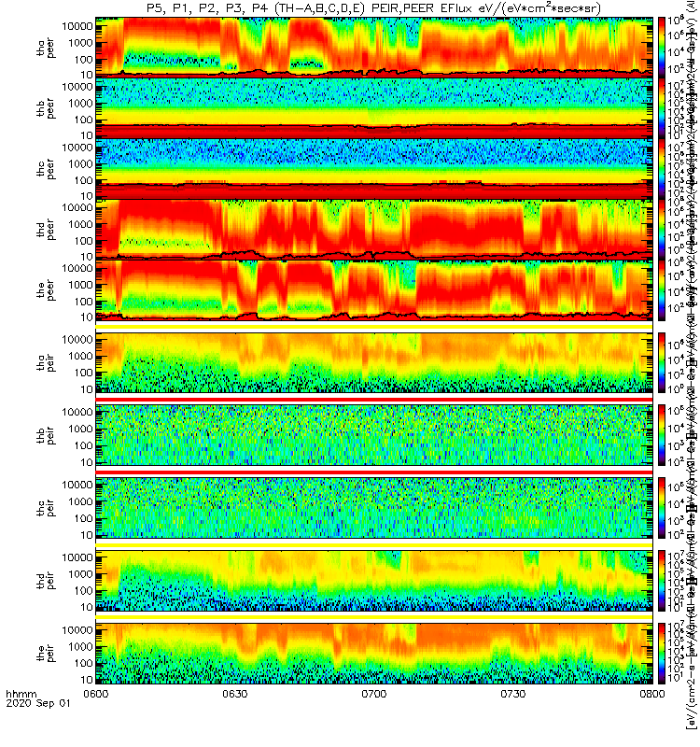Click the '1000' tick label of thd peir
Viewport: 700px width, 747px height.
click(80, 574)
